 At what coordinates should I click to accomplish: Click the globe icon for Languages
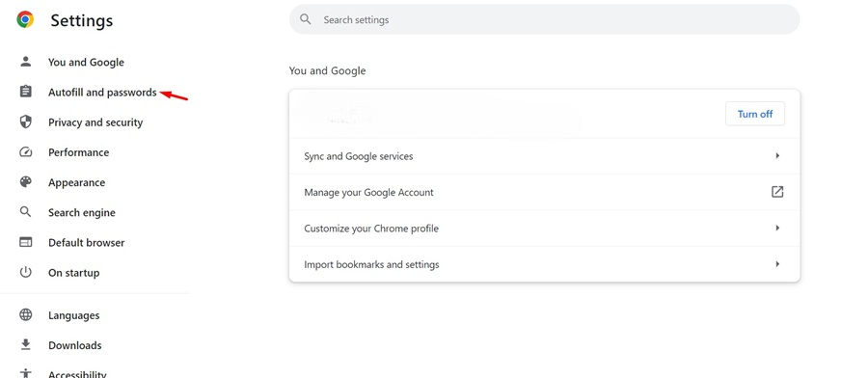[x=25, y=315]
